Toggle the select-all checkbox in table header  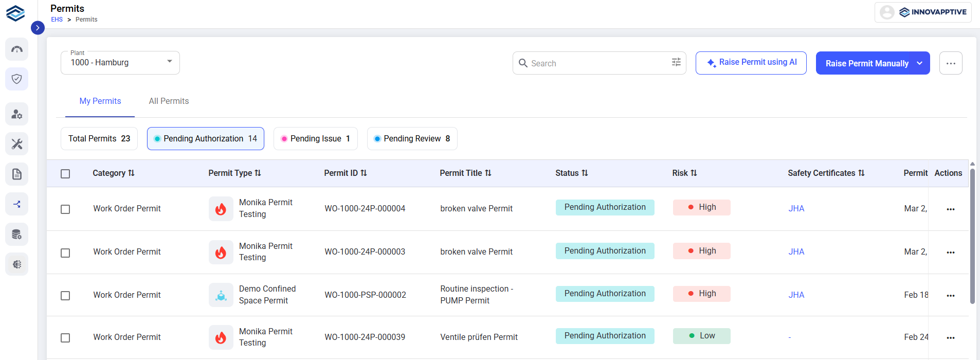coord(65,174)
